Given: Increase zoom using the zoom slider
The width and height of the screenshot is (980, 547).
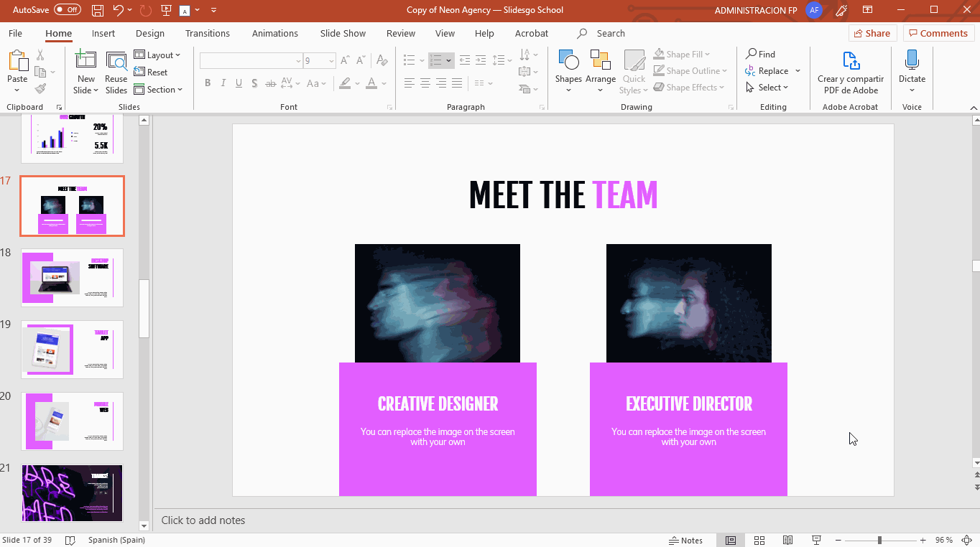Looking at the screenshot, I should [x=923, y=540].
